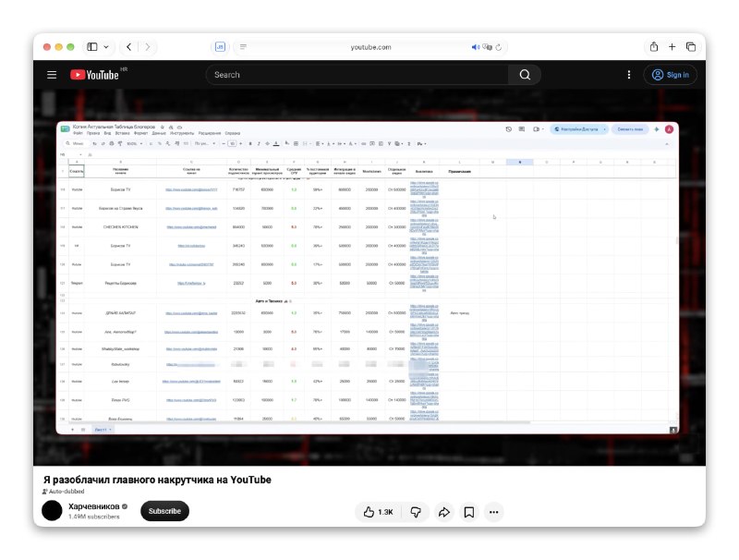Go forward to the next page

tap(148, 46)
